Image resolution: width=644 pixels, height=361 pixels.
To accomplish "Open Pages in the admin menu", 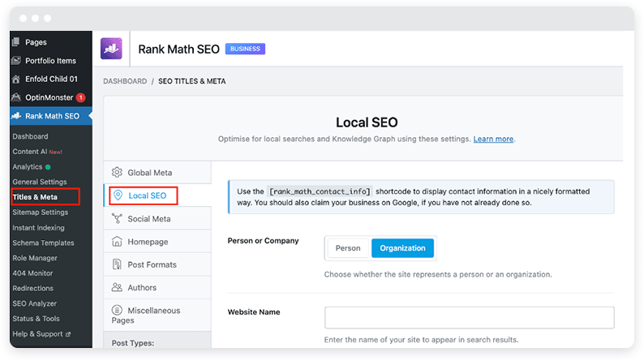I will (x=51, y=42).
